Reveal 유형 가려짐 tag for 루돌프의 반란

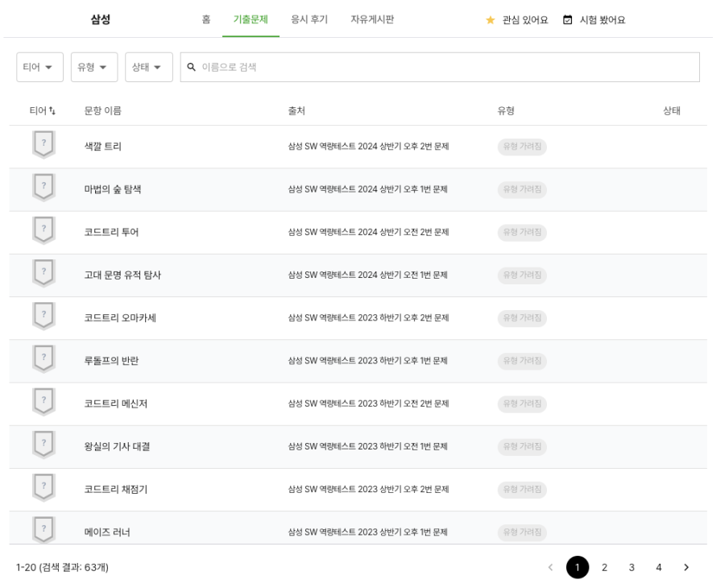tap(522, 361)
